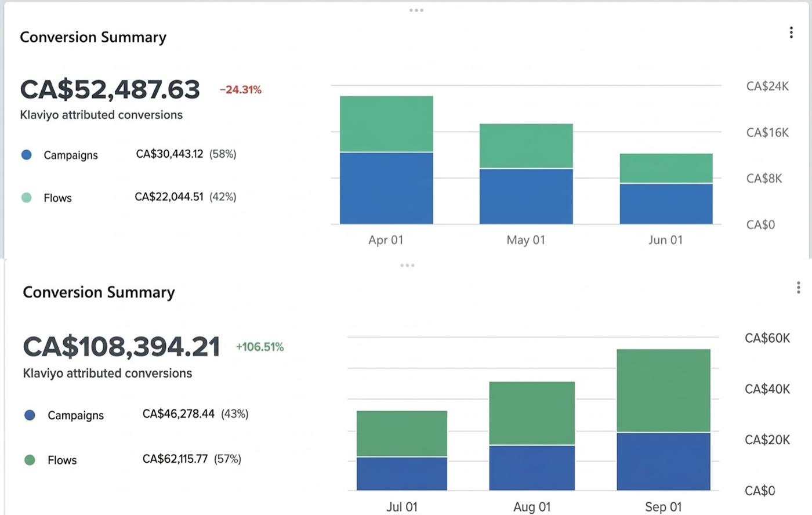This screenshot has height=515, width=812.
Task: Select the blue Campaigns segment of the Jun 01 bar
Action: pyautogui.click(x=666, y=204)
